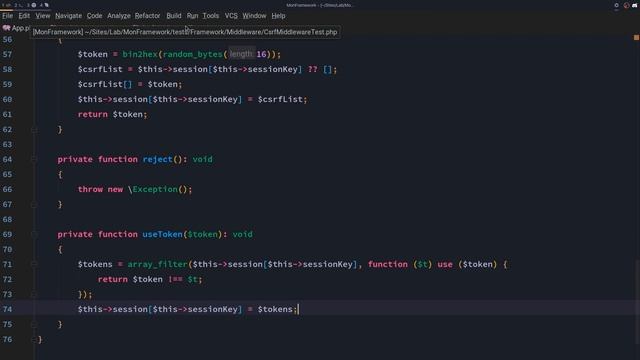Click the vertical editor scrollbar thumb

pyautogui.click(x=637, y=302)
